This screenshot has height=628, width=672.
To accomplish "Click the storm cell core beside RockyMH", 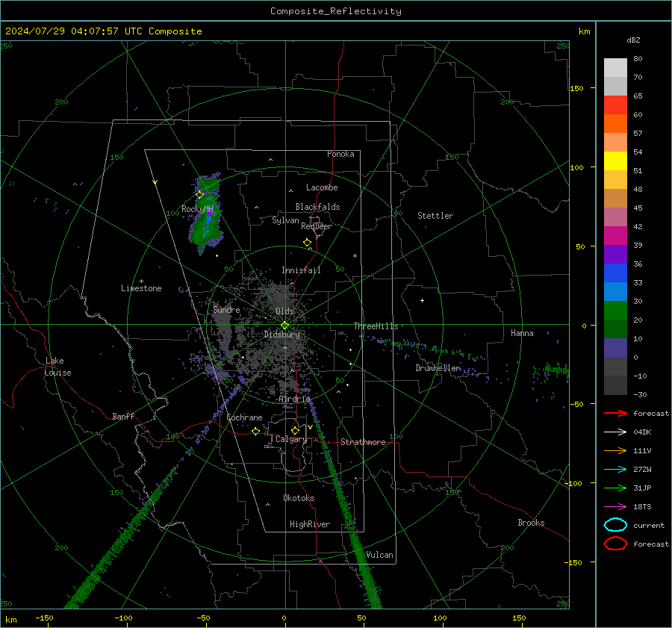I will [209, 214].
